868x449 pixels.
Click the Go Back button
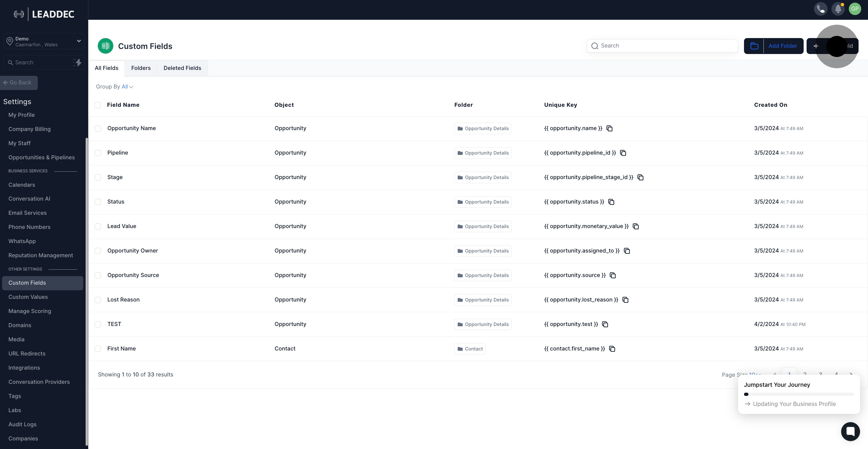[x=19, y=83]
